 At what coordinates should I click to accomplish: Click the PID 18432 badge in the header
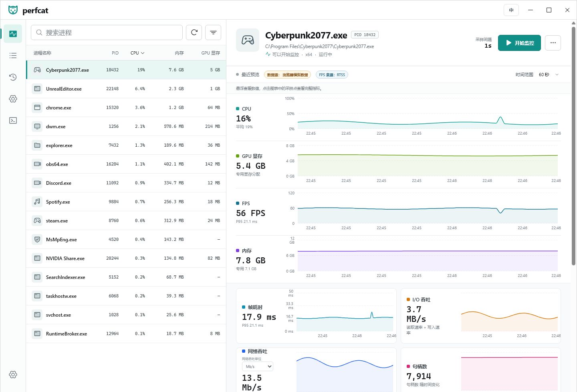(x=365, y=35)
